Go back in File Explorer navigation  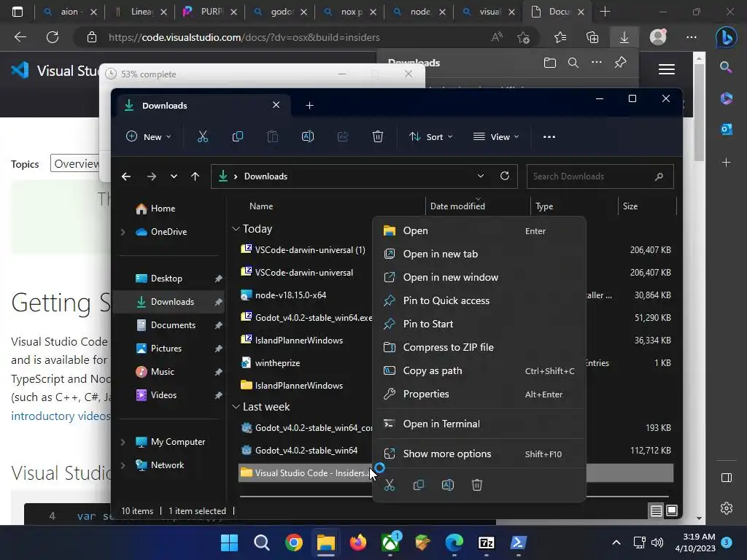tap(125, 176)
